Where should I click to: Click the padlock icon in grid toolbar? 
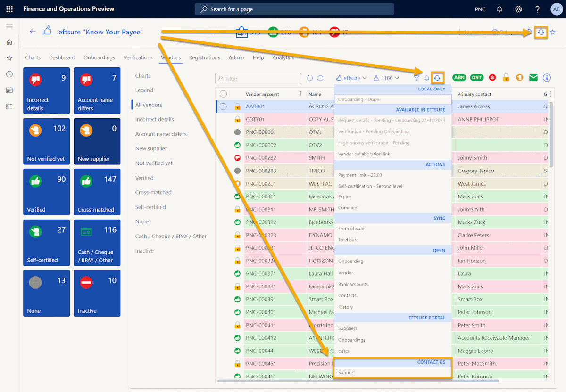tap(506, 78)
